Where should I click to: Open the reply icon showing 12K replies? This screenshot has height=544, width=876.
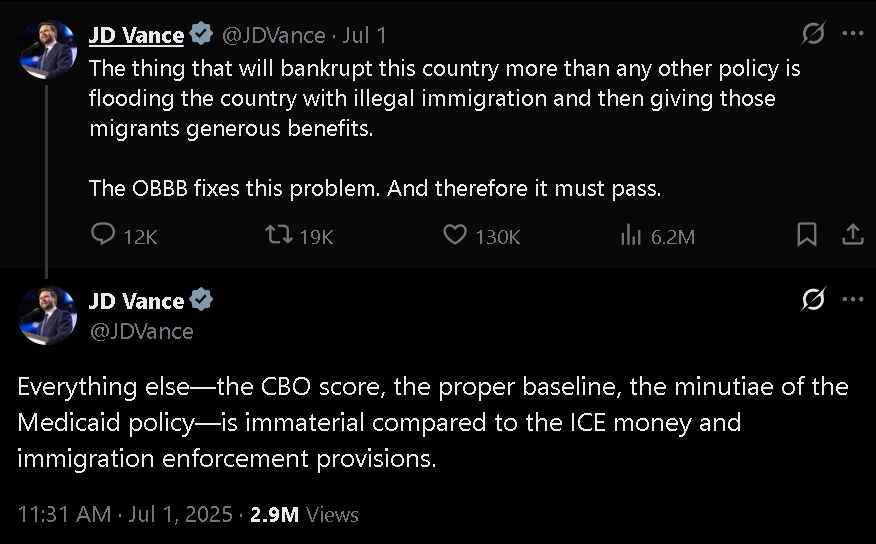click(x=104, y=235)
